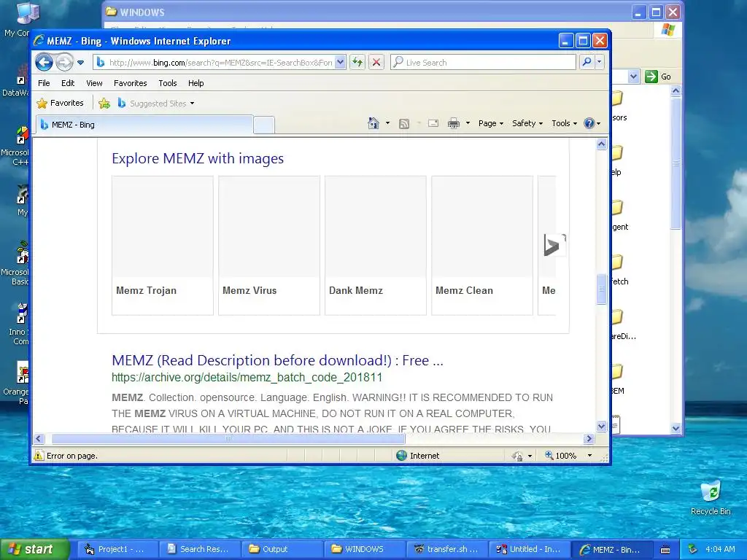Open the Tools menu in menu bar
This screenshot has height=560, width=747.
pyautogui.click(x=168, y=83)
